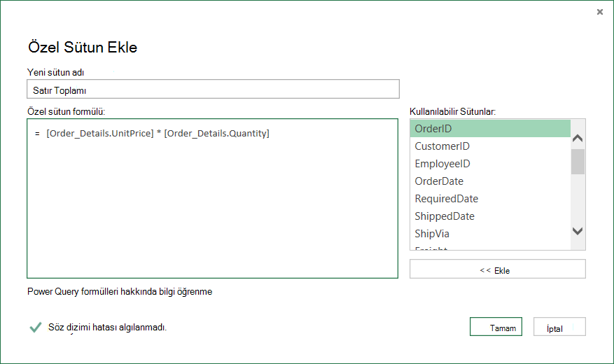Pick ShippedDate in the column list
The image size is (614, 364).
pyautogui.click(x=490, y=216)
